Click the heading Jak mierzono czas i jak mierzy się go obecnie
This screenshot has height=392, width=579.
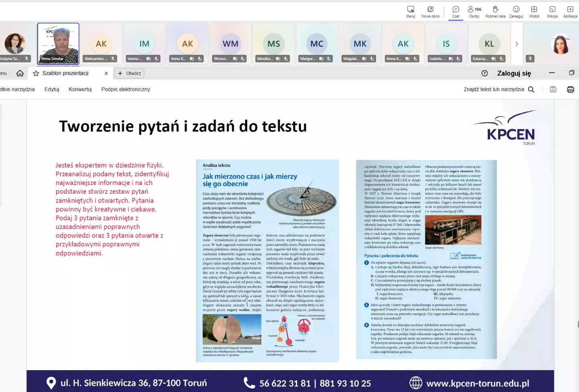click(250, 180)
